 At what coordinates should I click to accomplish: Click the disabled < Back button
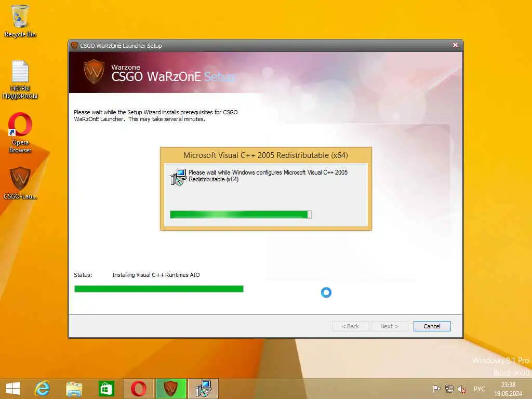pyautogui.click(x=350, y=326)
